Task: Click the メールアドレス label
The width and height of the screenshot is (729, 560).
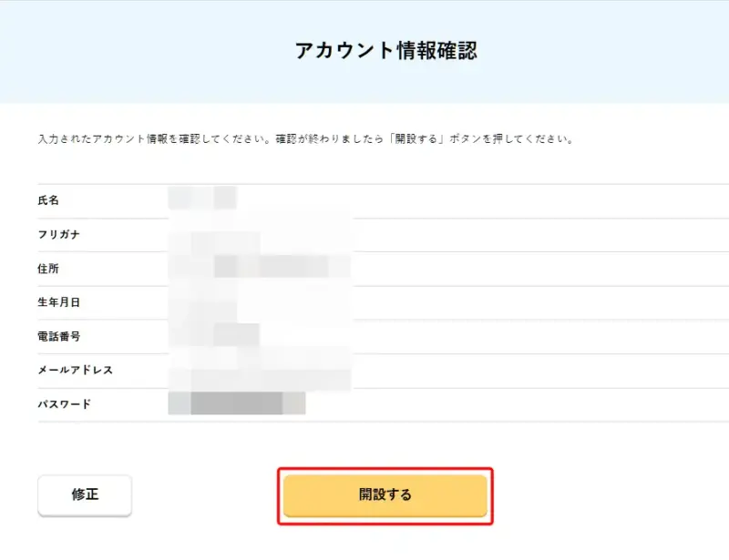Action: pyautogui.click(x=77, y=369)
